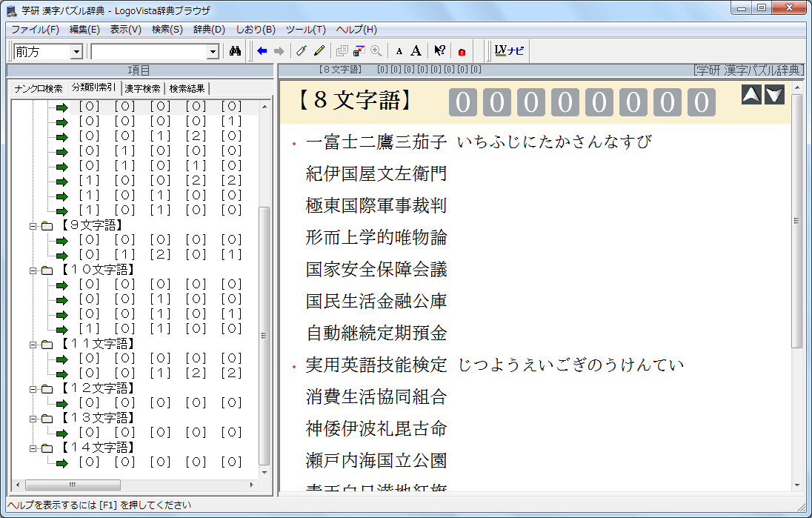
Task: Select [0] [0] [0] [0] [0] row under 【14文字語】
Action: (x=160, y=462)
